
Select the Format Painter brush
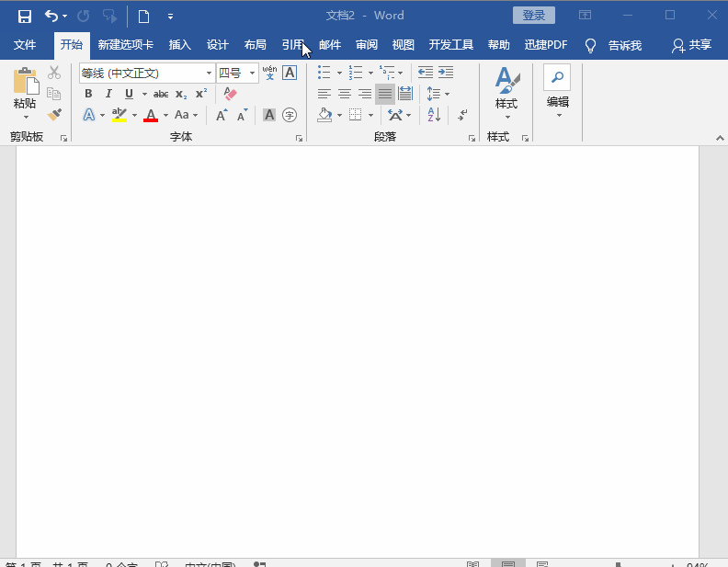(54, 115)
